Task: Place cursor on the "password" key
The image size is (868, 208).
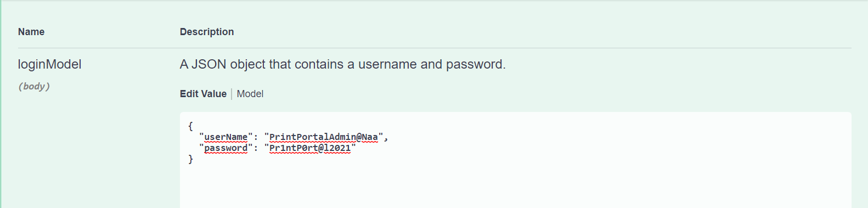Action: (x=226, y=148)
